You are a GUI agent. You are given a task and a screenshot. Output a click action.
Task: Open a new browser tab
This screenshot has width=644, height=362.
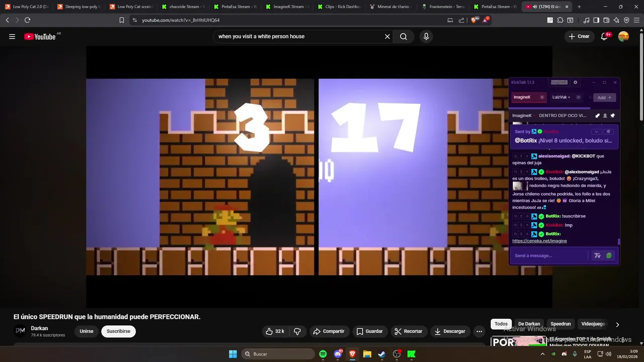(x=579, y=7)
